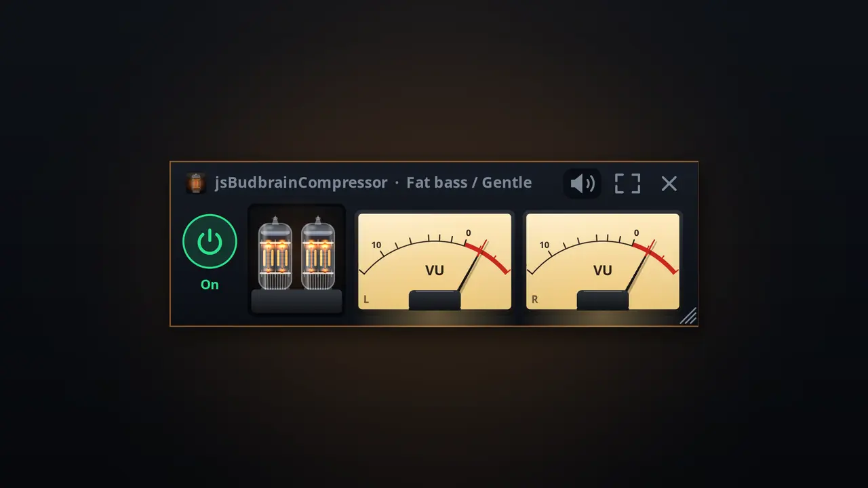Click the left channel VU meter

(x=435, y=262)
